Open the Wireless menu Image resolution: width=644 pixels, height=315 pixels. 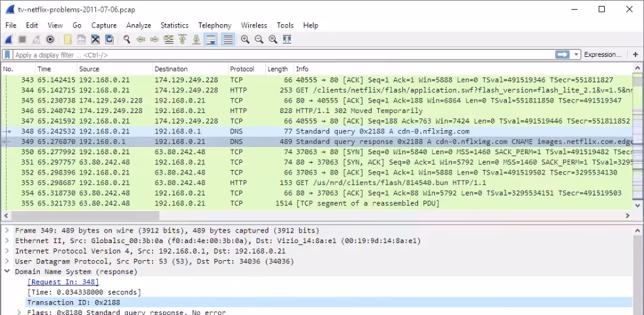(x=254, y=25)
